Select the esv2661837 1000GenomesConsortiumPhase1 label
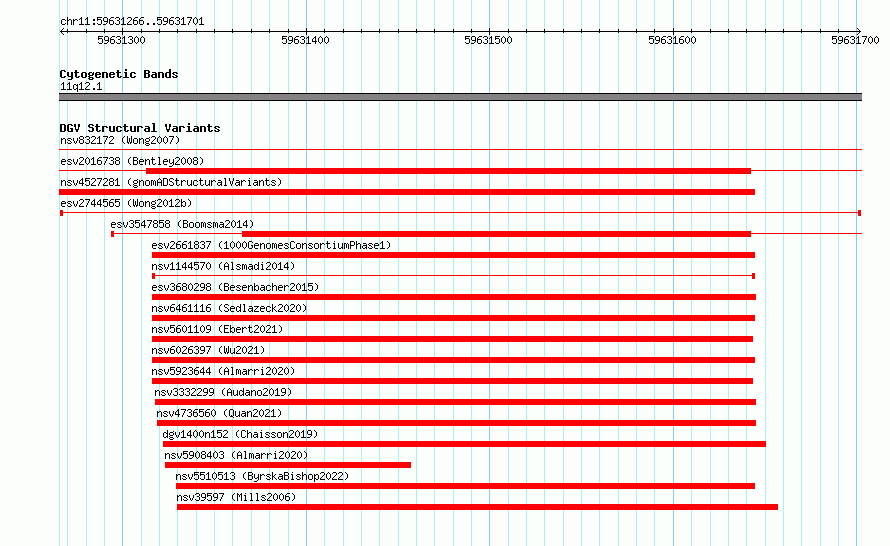Viewport: 890px width, 546px height. (x=271, y=245)
